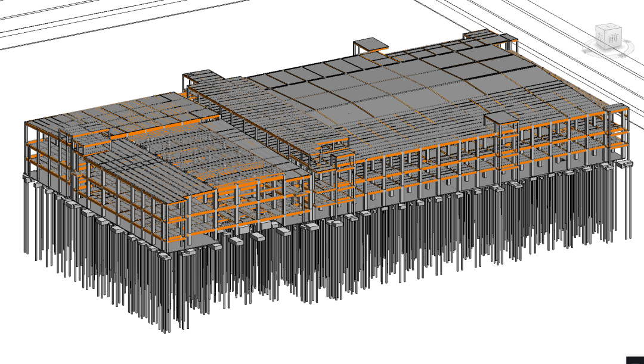Select the raised rooftop structure at the far-right rear corner
This screenshot has height=364, width=644.
pos(490,39)
